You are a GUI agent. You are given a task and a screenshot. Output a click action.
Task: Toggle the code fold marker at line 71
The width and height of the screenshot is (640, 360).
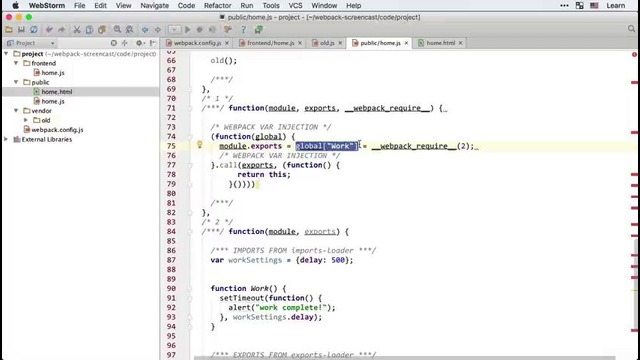pos(190,109)
